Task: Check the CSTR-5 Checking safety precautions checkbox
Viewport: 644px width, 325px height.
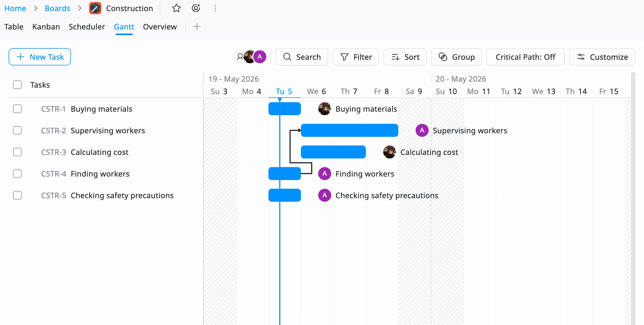Action: tap(17, 195)
